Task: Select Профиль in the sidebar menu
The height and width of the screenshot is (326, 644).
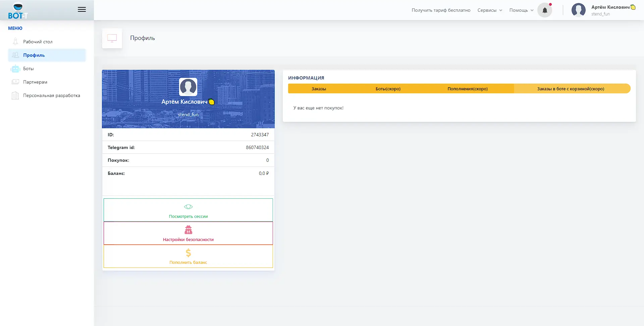Action: click(x=47, y=55)
